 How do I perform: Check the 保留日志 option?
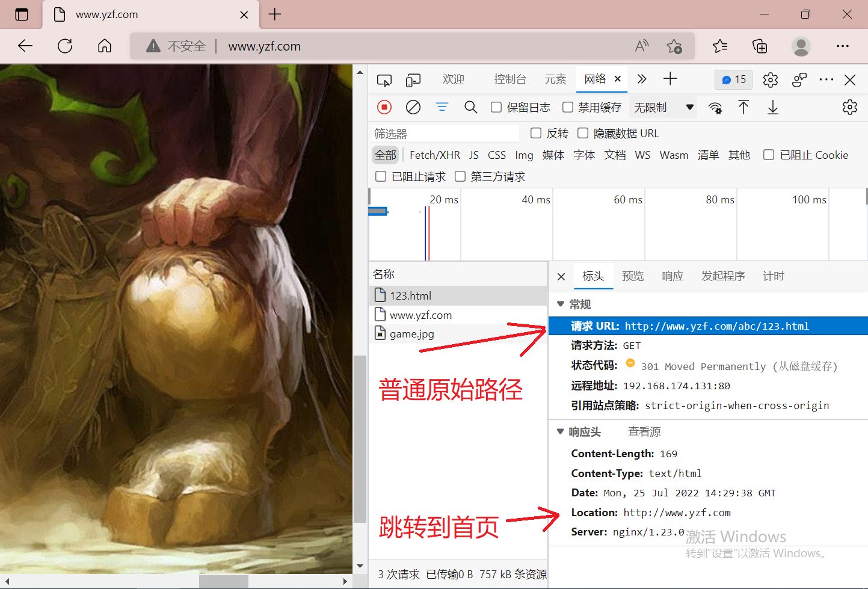tap(496, 107)
